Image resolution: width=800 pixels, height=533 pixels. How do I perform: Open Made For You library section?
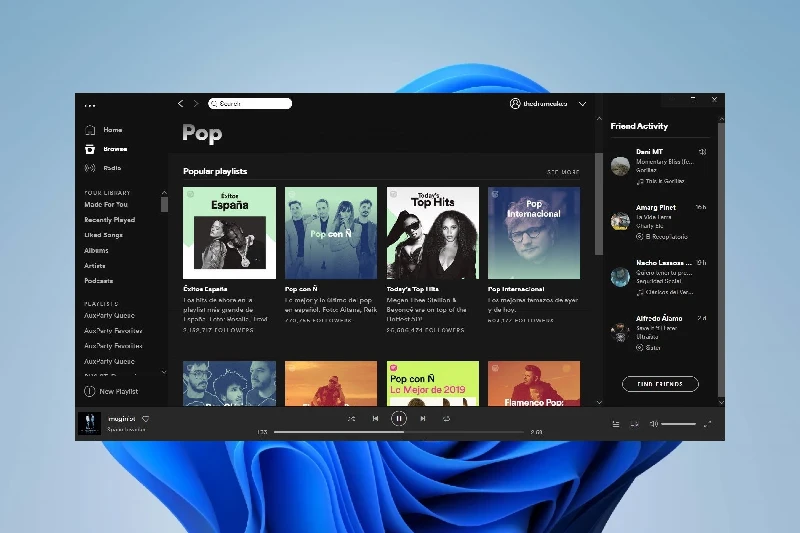click(106, 205)
